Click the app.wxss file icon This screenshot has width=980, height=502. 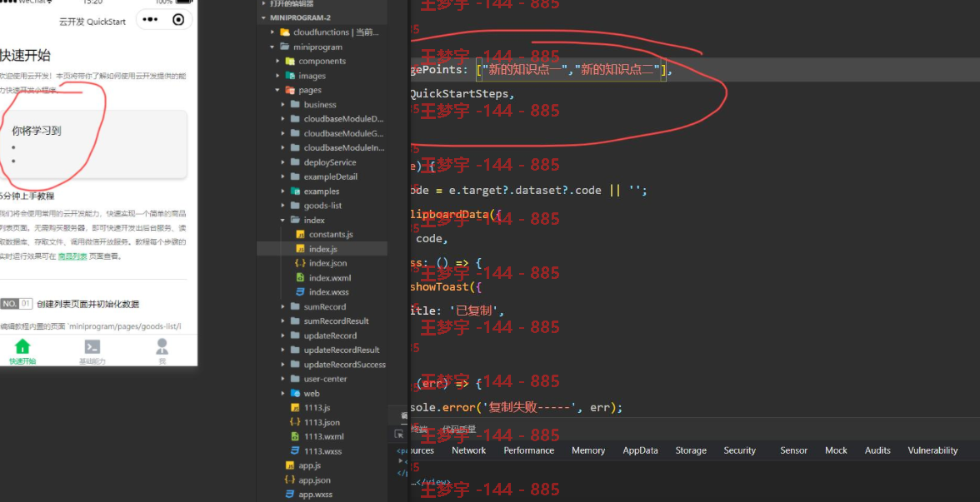point(290,494)
